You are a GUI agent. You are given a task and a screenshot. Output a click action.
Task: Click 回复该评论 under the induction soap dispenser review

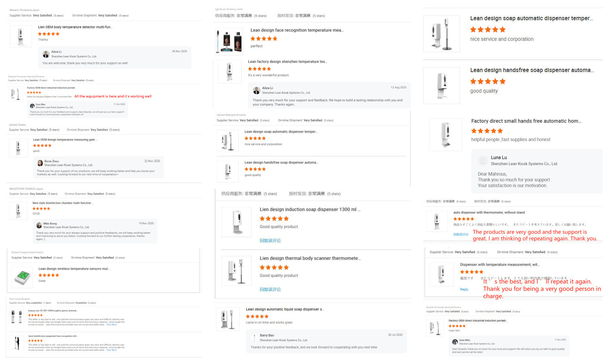click(270, 240)
